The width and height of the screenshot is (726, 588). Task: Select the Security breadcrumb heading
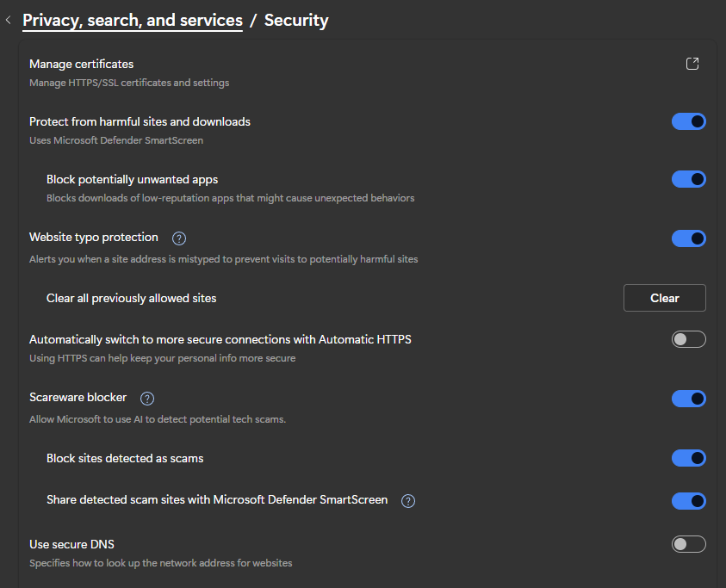click(x=296, y=20)
